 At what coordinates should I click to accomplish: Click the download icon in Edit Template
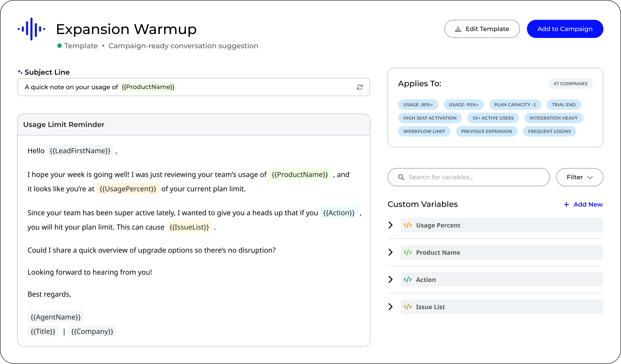tap(458, 29)
